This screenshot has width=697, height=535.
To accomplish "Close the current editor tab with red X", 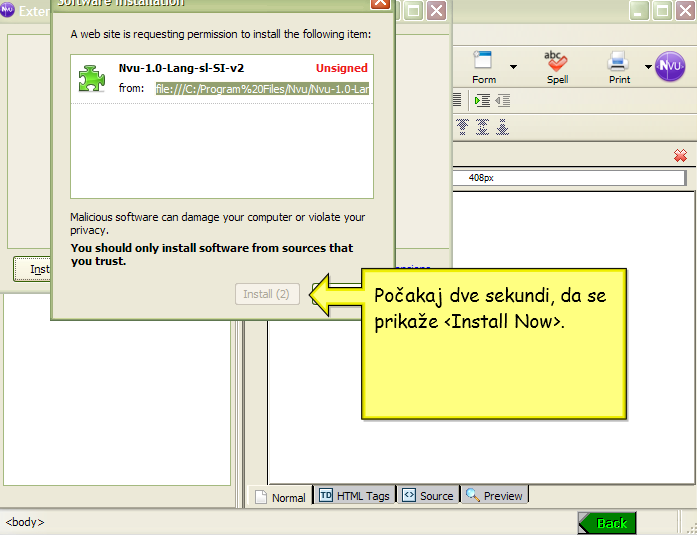I will click(x=680, y=155).
